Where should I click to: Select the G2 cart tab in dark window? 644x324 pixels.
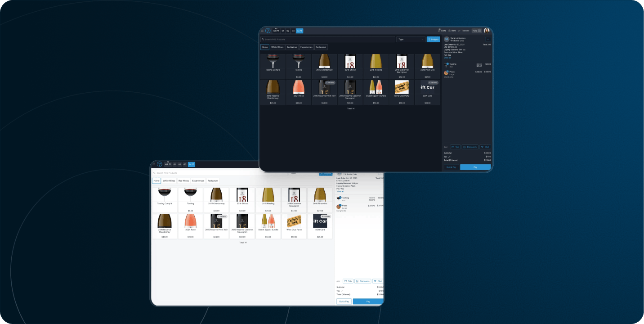[288, 31]
